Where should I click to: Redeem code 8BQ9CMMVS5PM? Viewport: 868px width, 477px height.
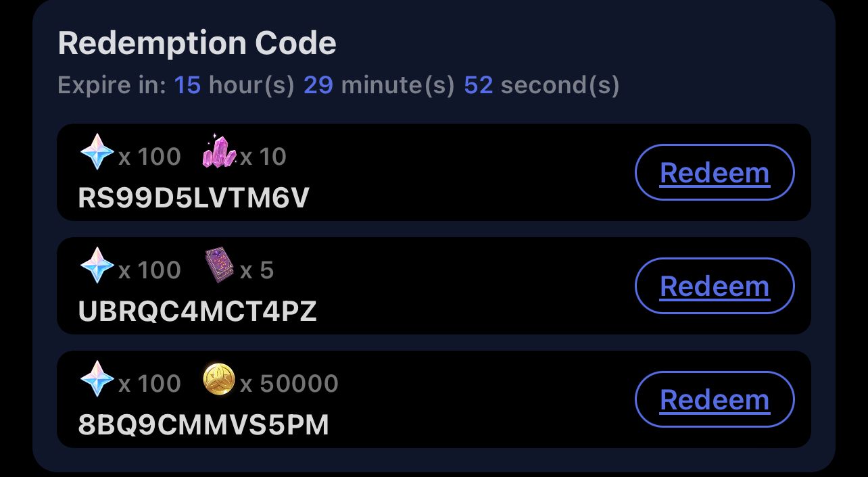(715, 399)
